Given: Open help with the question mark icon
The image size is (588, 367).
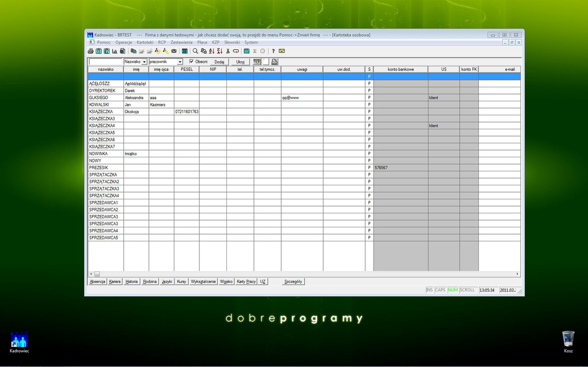Looking at the screenshot, I should 273,51.
